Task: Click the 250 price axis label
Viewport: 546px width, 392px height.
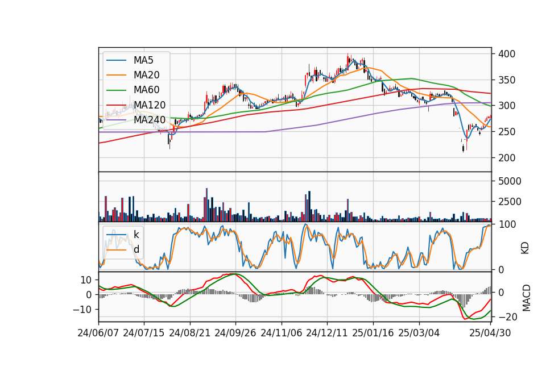Action: click(507, 132)
